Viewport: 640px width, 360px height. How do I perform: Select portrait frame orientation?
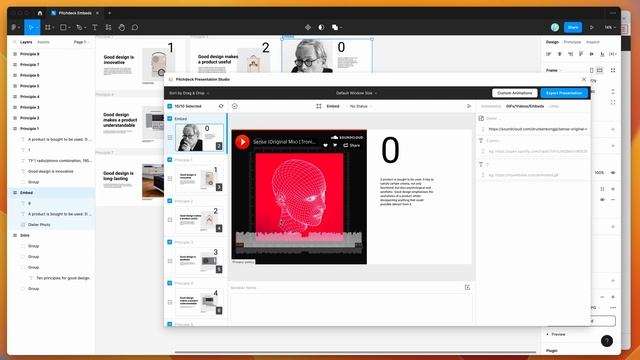coord(591,70)
